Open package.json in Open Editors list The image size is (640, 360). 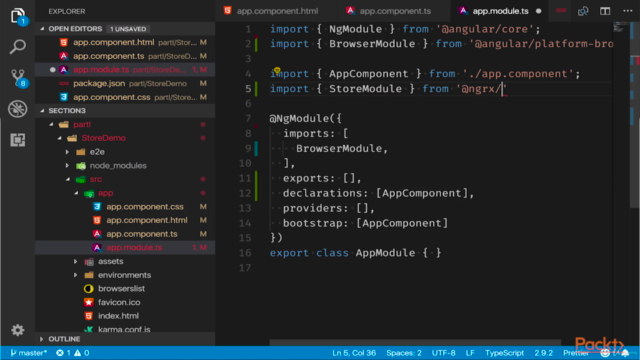tap(125, 83)
